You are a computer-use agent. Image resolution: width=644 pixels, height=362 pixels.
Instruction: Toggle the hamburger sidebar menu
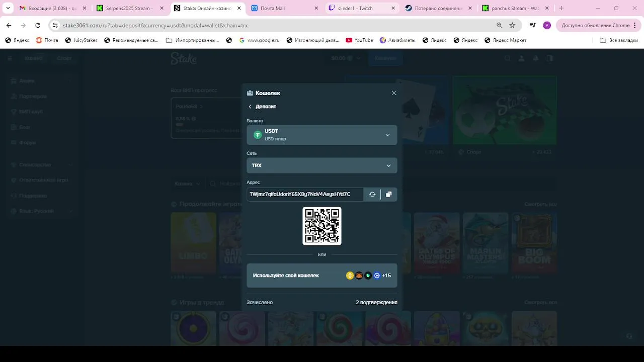[x=10, y=58]
